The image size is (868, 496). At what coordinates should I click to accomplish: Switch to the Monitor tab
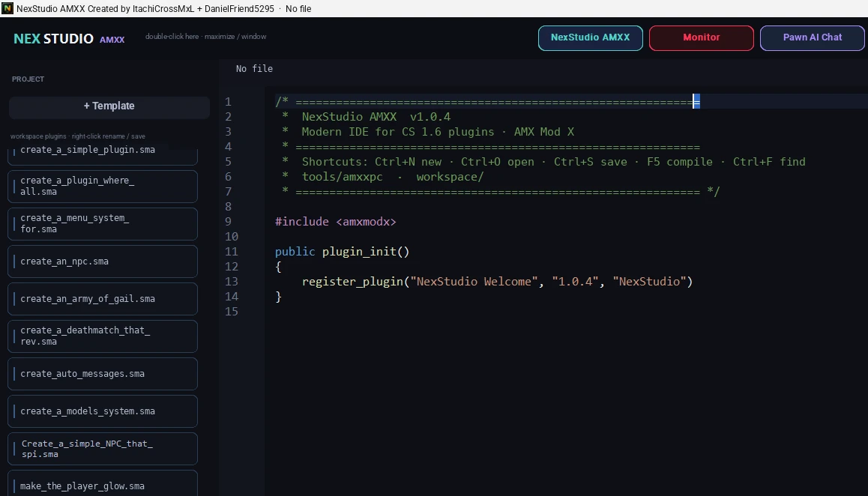pos(701,37)
